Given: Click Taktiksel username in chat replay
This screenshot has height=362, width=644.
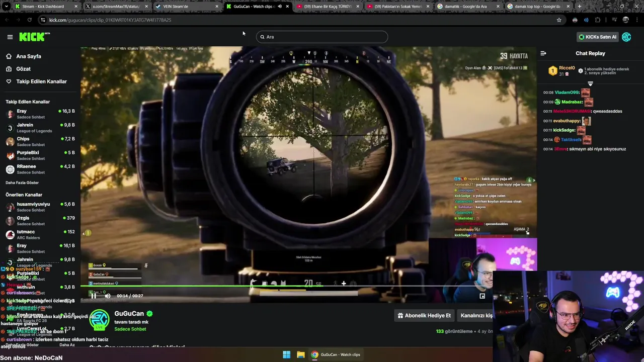Looking at the screenshot, I should (571, 140).
